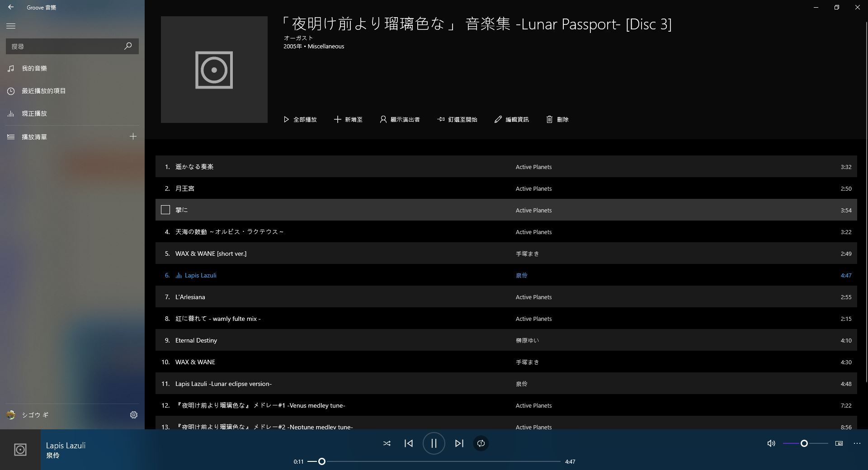Screen dimensions: 868x470
Task: Select track Eternal Destiny
Action: 506,340
